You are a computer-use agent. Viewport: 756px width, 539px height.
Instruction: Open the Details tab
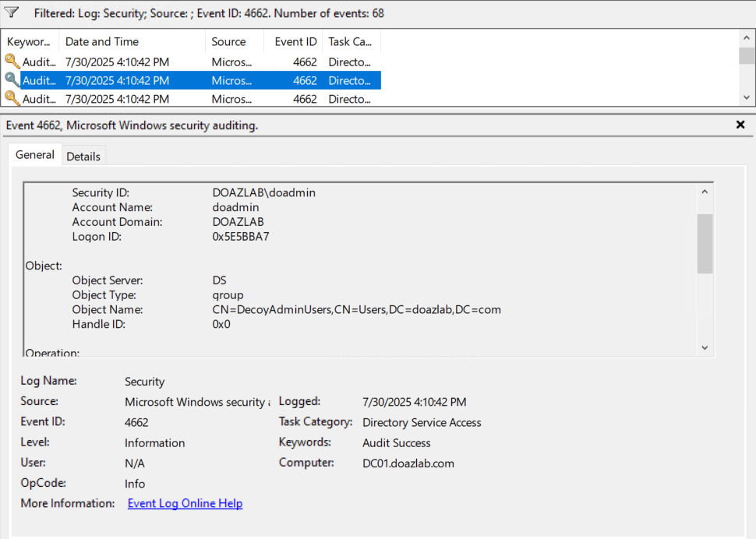point(83,156)
